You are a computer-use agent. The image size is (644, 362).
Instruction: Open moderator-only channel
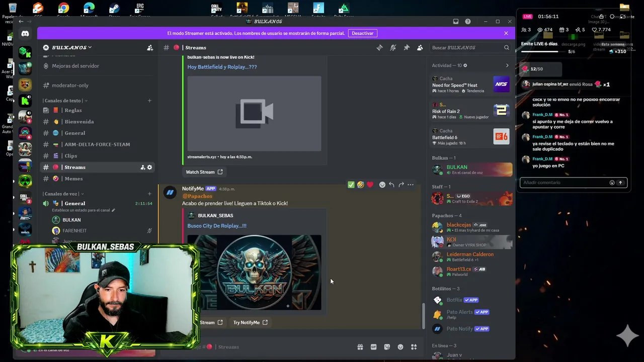98,85
